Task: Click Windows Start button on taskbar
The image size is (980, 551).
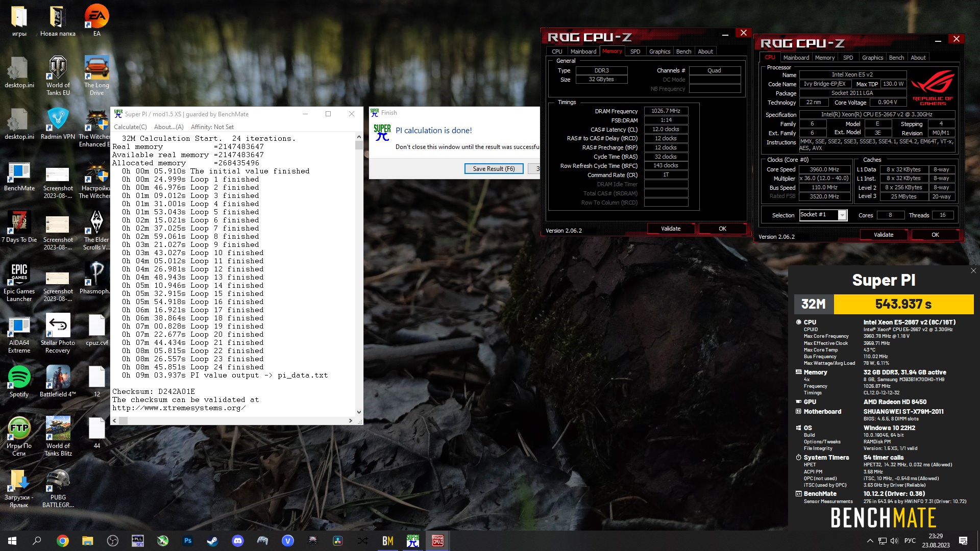Action: [12, 541]
